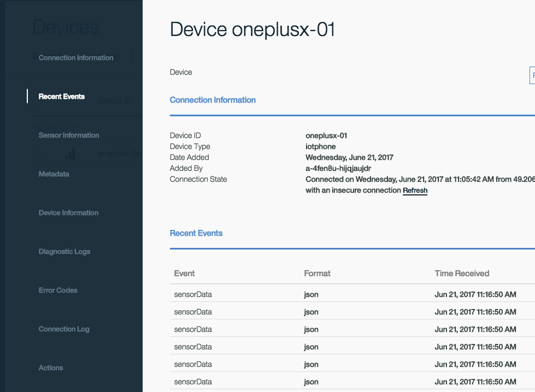
Task: Select the Device ID value oneplusx-01
Action: point(326,135)
